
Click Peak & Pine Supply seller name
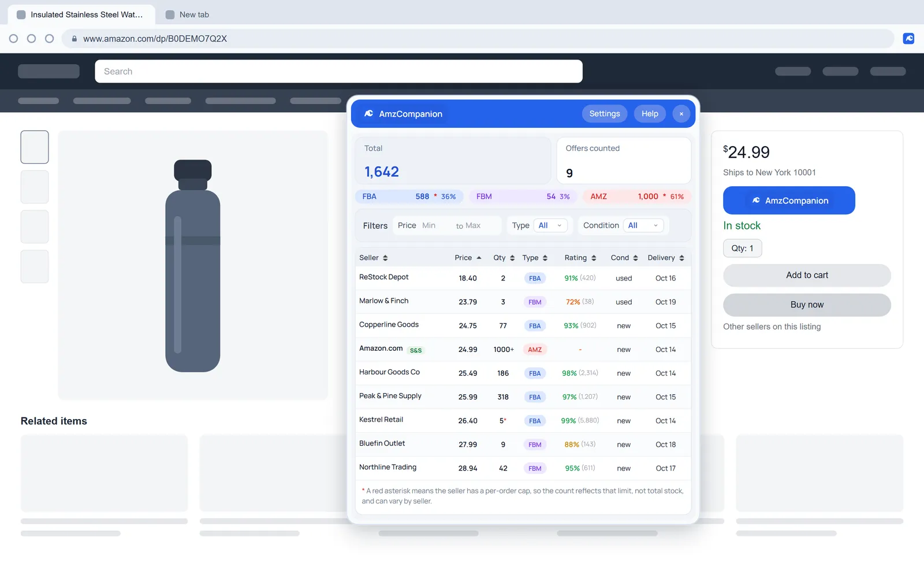pyautogui.click(x=390, y=395)
